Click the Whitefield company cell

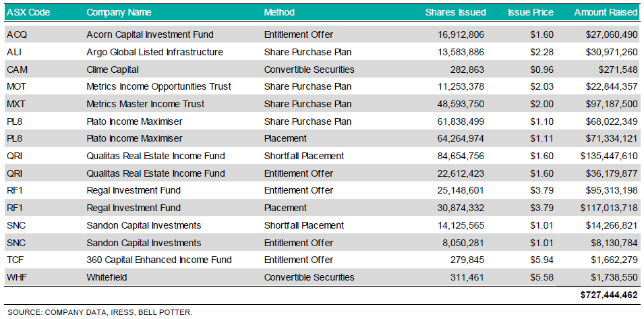pyautogui.click(x=107, y=277)
